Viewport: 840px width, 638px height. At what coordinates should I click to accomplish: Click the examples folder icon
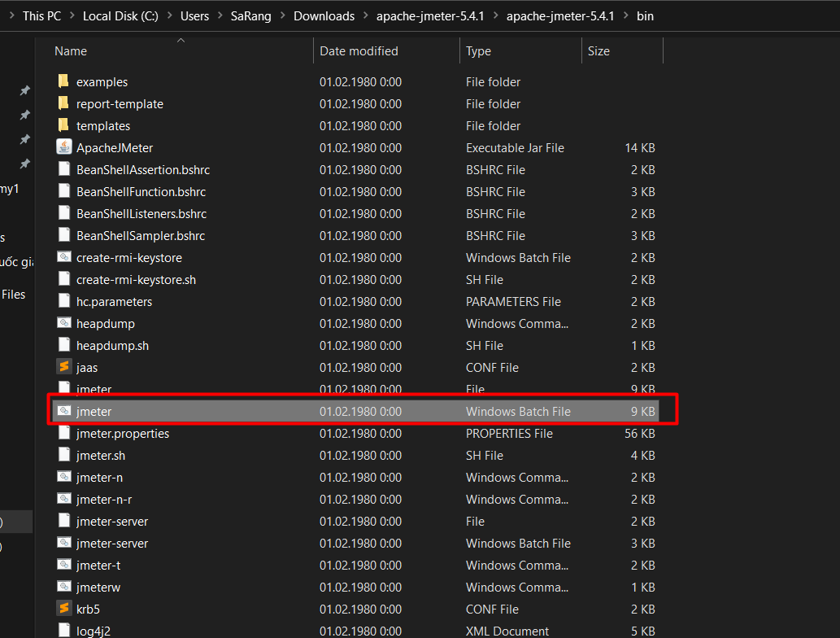click(63, 81)
